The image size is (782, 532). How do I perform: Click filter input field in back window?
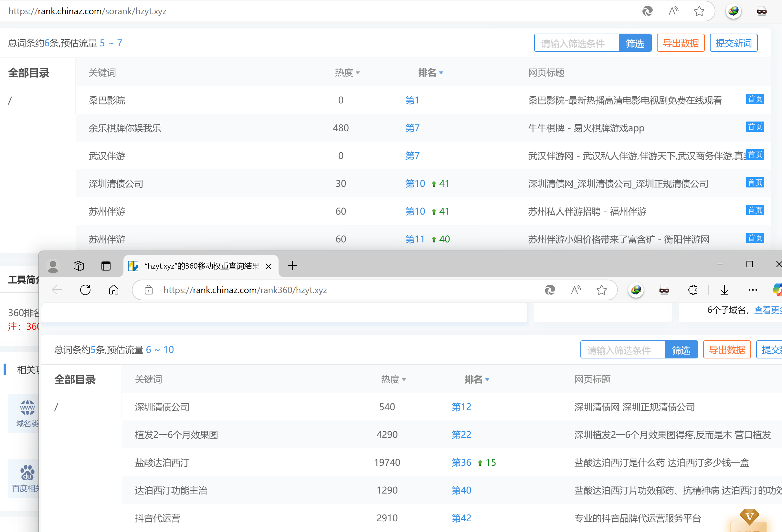coord(576,43)
